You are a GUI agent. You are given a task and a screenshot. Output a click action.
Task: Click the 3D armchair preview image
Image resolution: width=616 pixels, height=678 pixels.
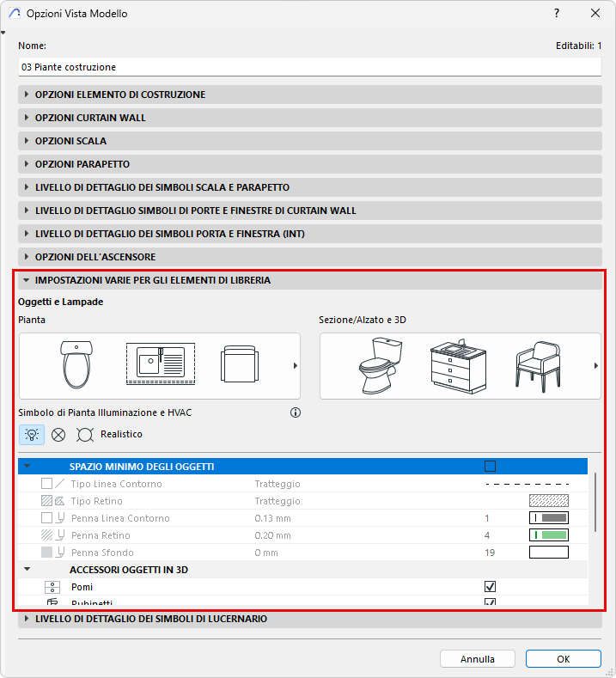538,367
